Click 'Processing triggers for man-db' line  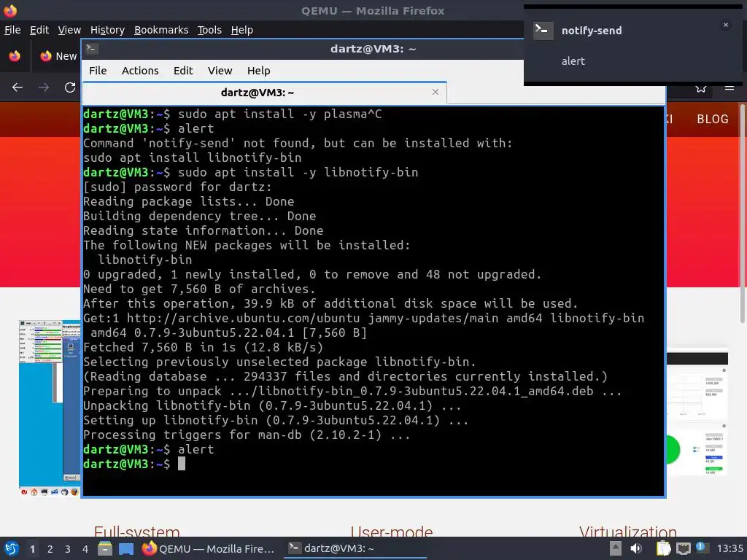tap(247, 435)
